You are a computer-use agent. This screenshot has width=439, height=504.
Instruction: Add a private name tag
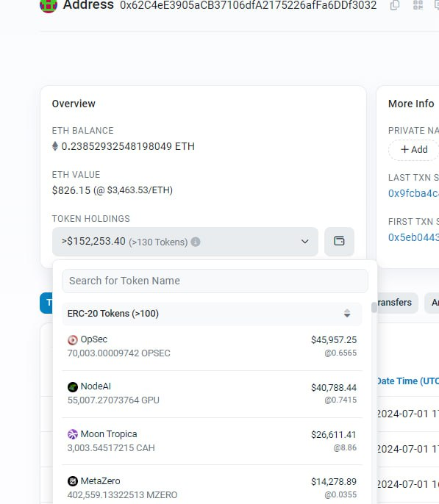[x=414, y=150]
